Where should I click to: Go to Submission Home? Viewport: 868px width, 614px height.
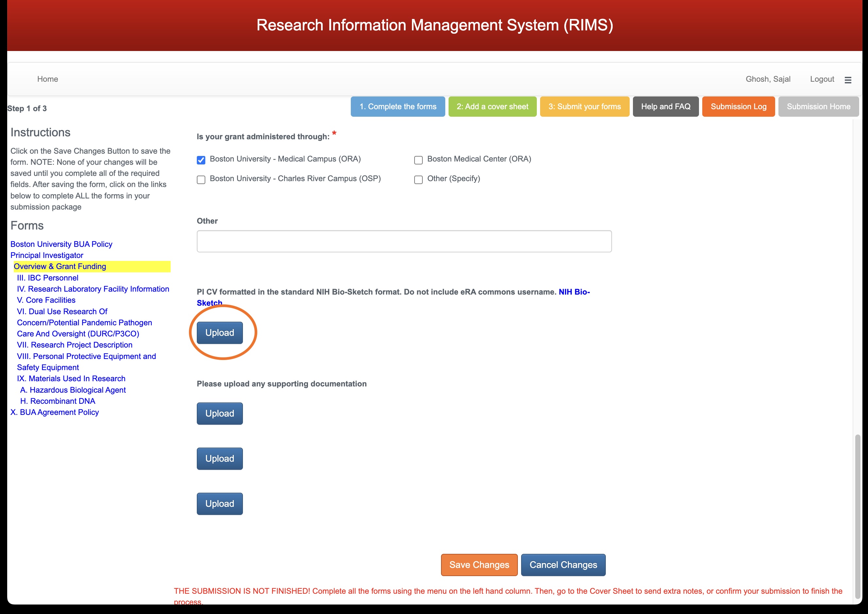pyautogui.click(x=819, y=107)
